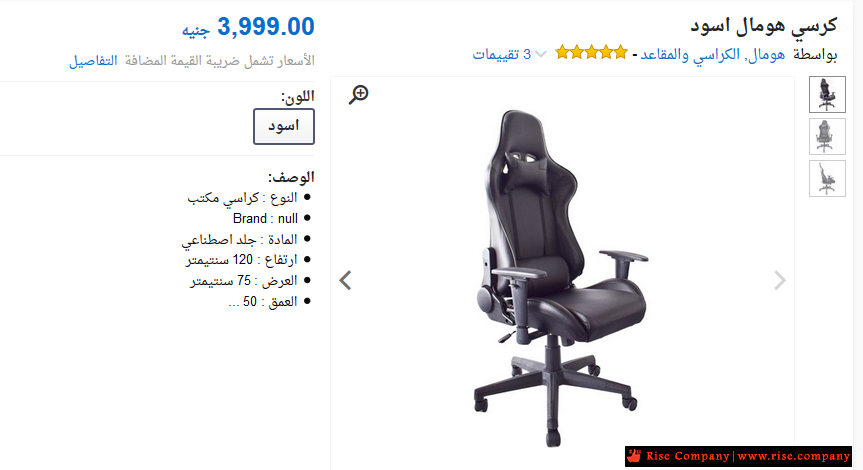
Task: Click the large main chair image
Action: point(561,275)
